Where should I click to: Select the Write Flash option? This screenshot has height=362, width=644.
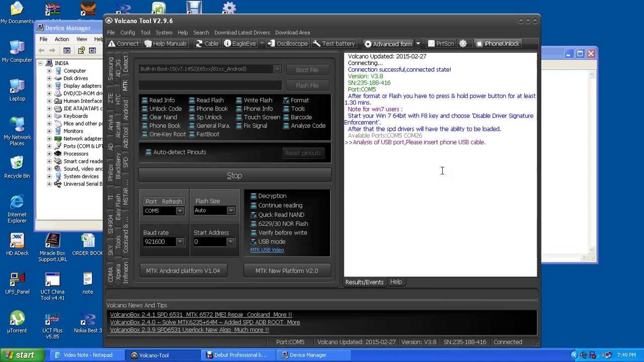(x=254, y=100)
